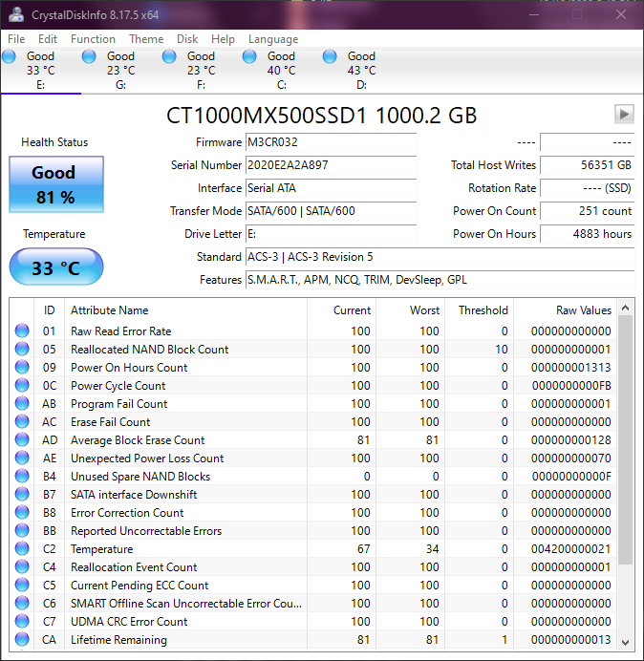Open the File menu
Image resolution: width=644 pixels, height=661 pixels.
(x=16, y=39)
